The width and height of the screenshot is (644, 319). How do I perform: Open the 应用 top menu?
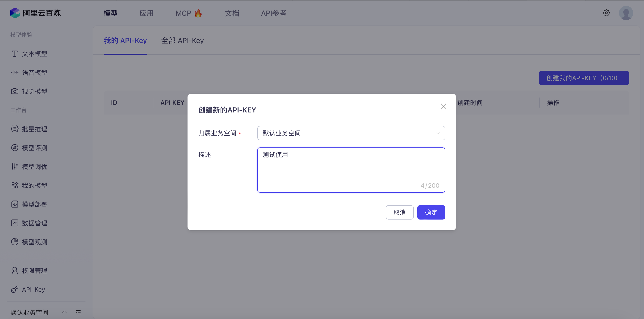[x=146, y=13]
